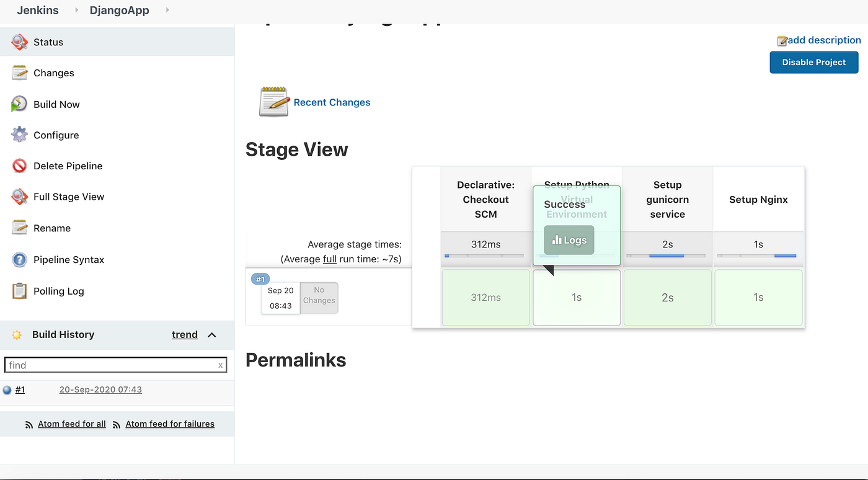
Task: Open Configure via the gear icon
Action: (x=19, y=135)
